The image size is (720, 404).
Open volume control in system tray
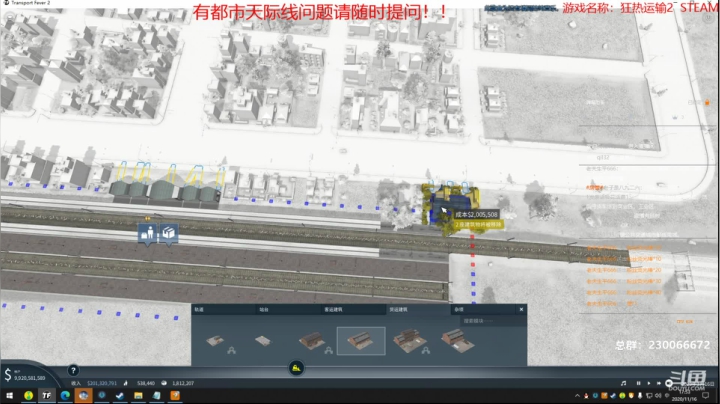click(x=658, y=396)
